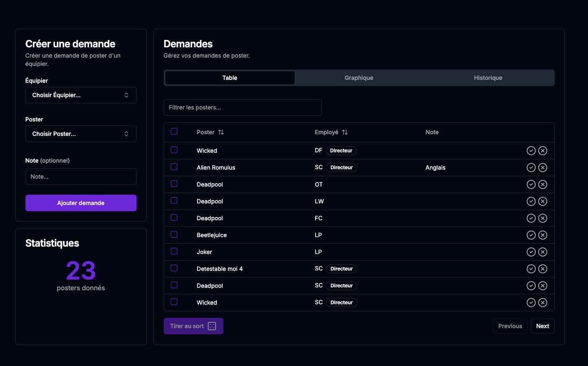Click the Detestable moi 4 poster name
The height and width of the screenshot is (366, 588).
pos(220,269)
